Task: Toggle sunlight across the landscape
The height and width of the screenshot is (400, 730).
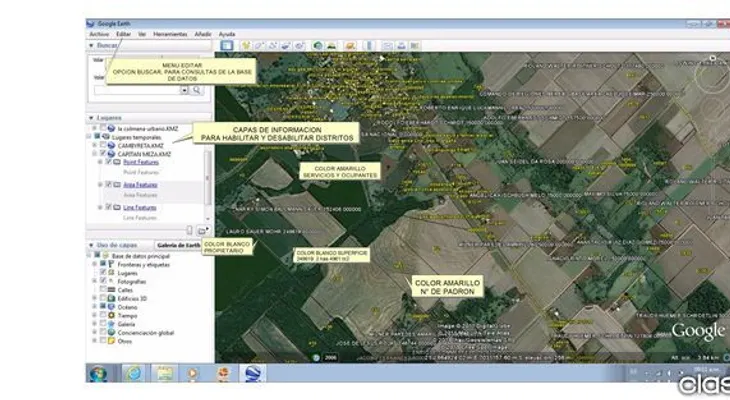Action: pos(331,46)
